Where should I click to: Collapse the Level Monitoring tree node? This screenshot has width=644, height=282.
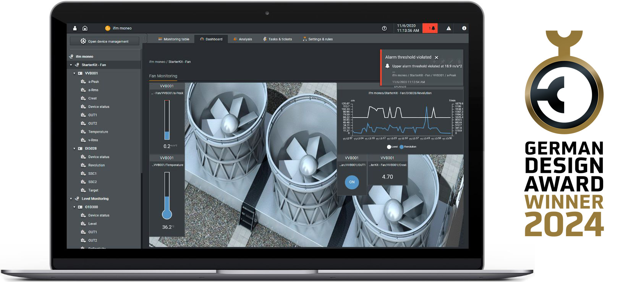click(x=71, y=199)
